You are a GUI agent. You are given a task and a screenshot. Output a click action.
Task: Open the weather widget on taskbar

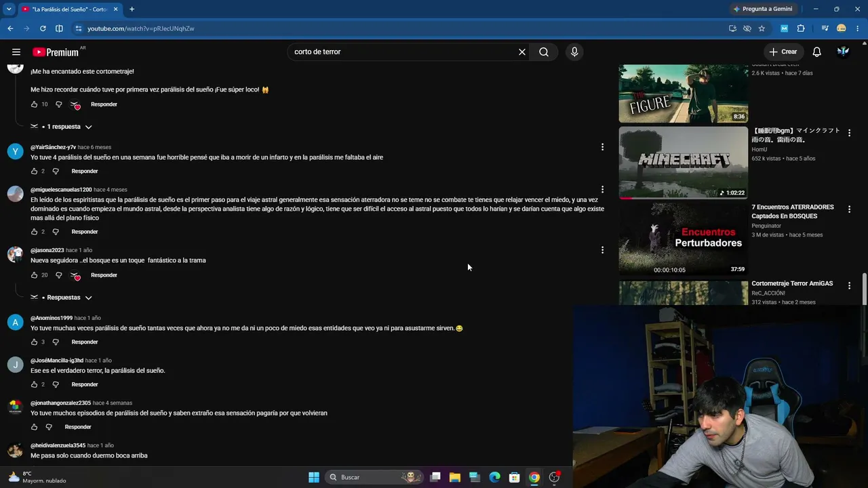point(38,477)
